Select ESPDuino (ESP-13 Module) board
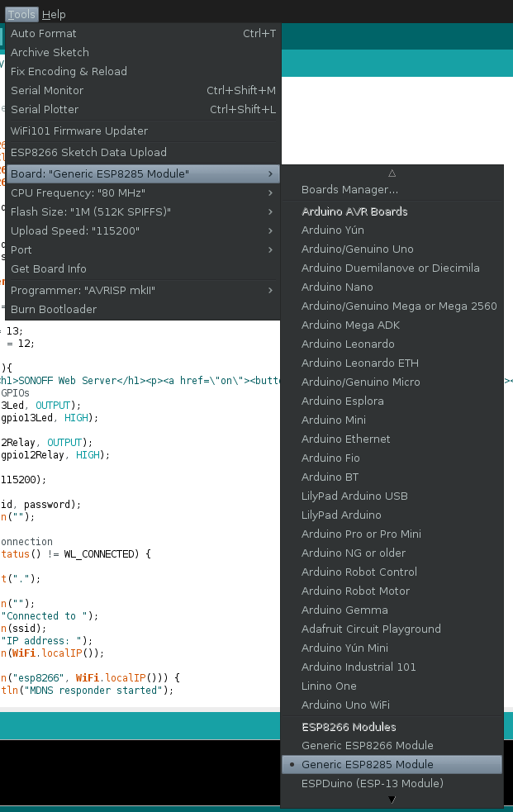This screenshot has width=513, height=812. (x=392, y=784)
